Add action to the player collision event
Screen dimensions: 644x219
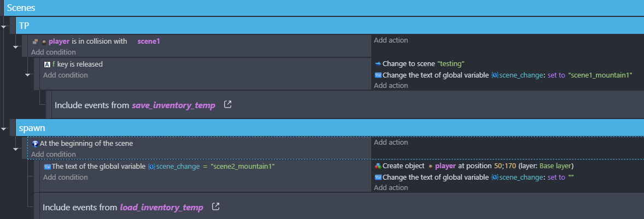point(390,40)
